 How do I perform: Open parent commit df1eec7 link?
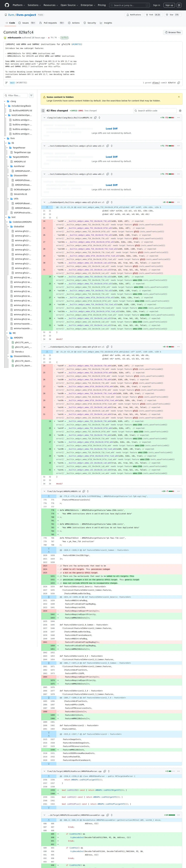pos(156,83)
